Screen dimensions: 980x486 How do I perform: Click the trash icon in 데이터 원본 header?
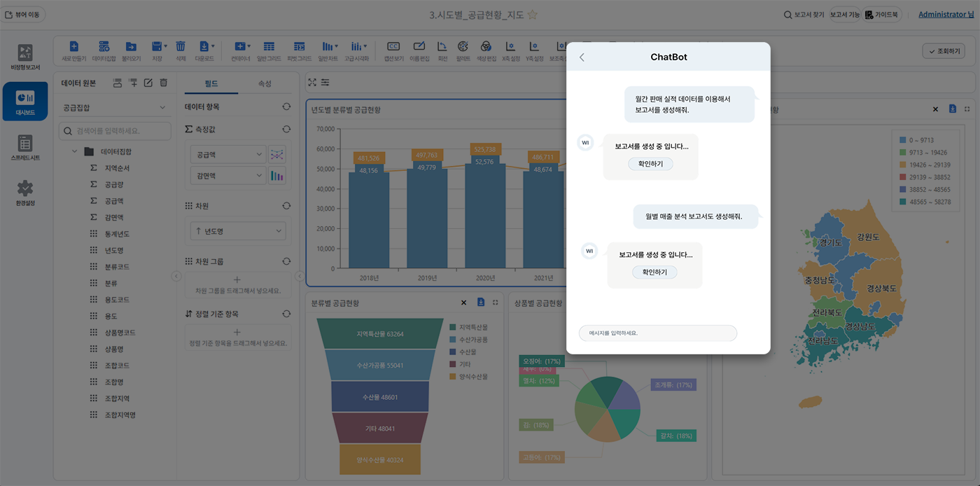click(164, 83)
